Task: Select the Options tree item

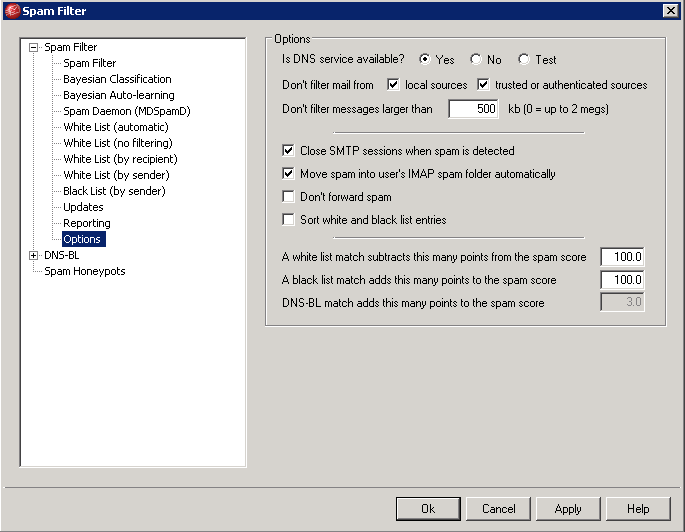Action: pyautogui.click(x=83, y=239)
